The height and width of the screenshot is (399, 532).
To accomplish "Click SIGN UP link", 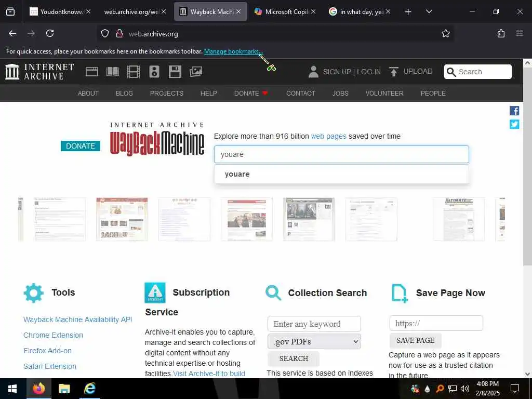I will (337, 72).
